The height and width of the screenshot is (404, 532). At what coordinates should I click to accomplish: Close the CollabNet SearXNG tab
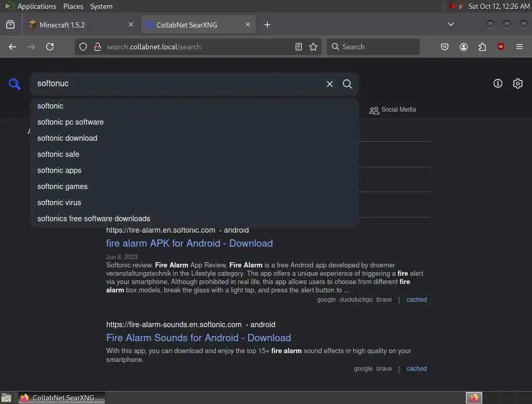click(248, 24)
